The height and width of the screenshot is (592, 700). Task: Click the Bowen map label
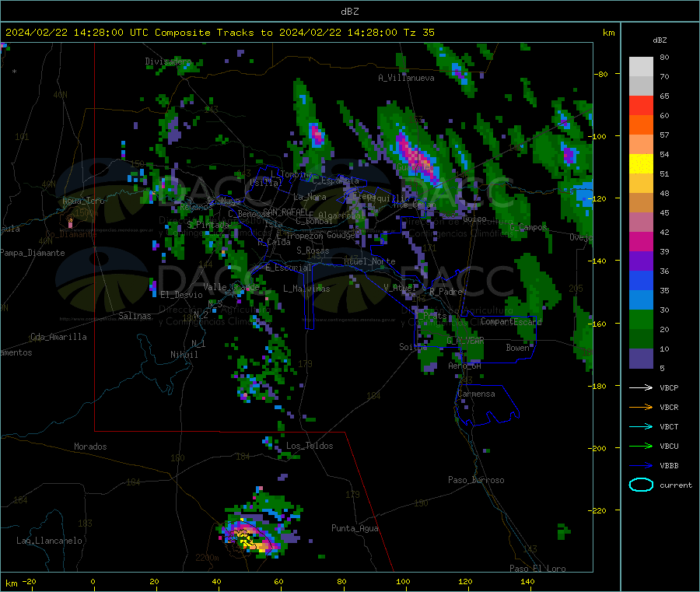pyautogui.click(x=517, y=347)
